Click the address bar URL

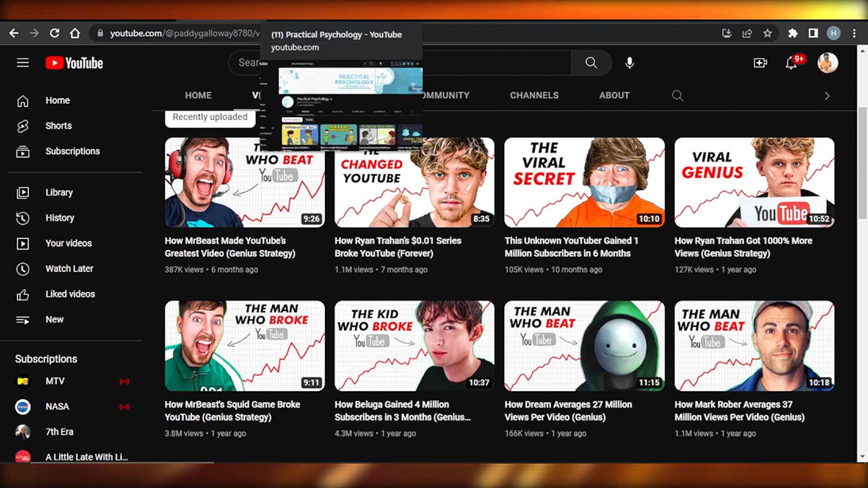pyautogui.click(x=185, y=33)
